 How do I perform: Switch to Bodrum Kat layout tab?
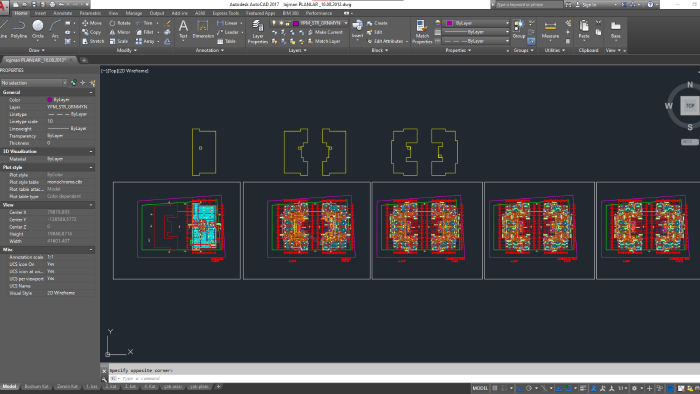pos(36,386)
